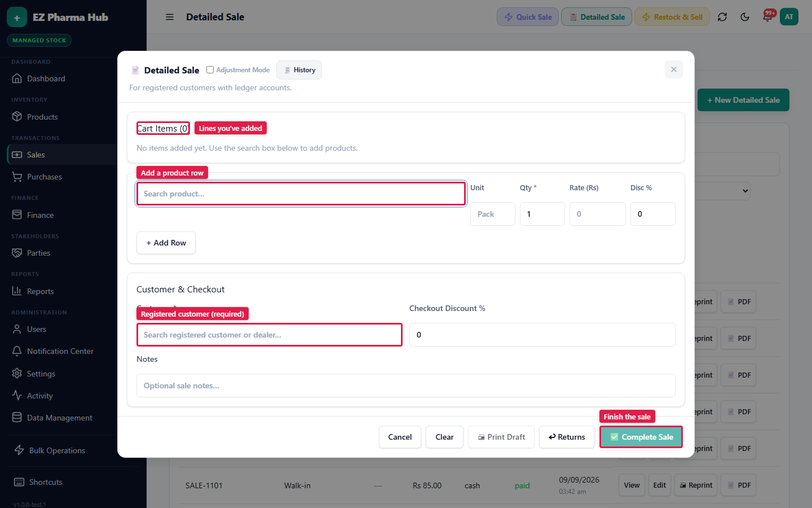Viewport: 812px width, 508px height.
Task: Click the Print Draft button
Action: click(501, 437)
